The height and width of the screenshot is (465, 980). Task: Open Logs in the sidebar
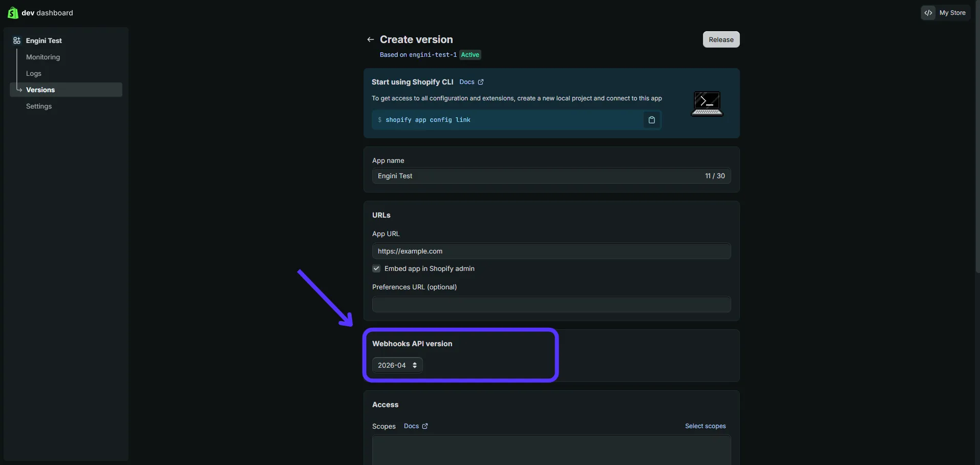[x=34, y=73]
